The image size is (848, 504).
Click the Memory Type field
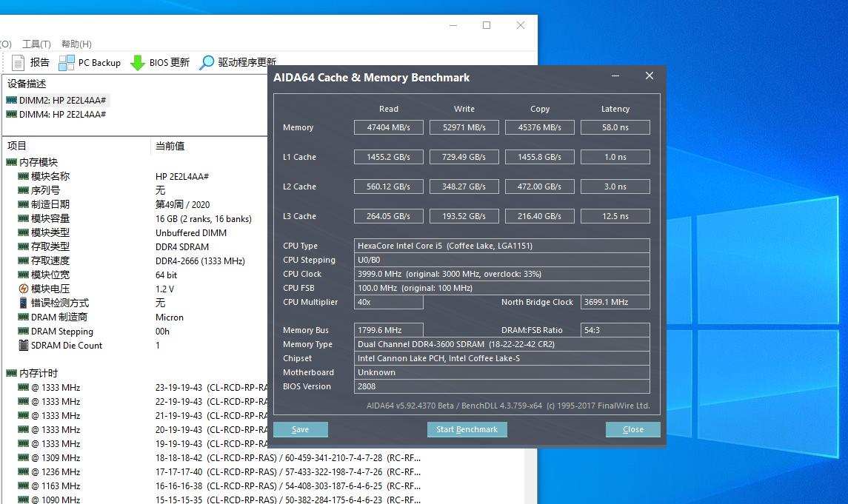[x=502, y=344]
